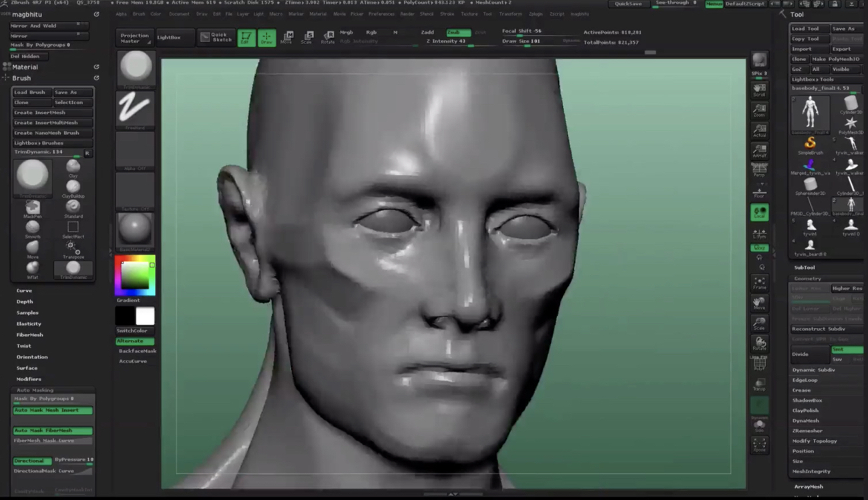
Task: Click the Move mode icon in top shelf
Action: click(x=287, y=37)
